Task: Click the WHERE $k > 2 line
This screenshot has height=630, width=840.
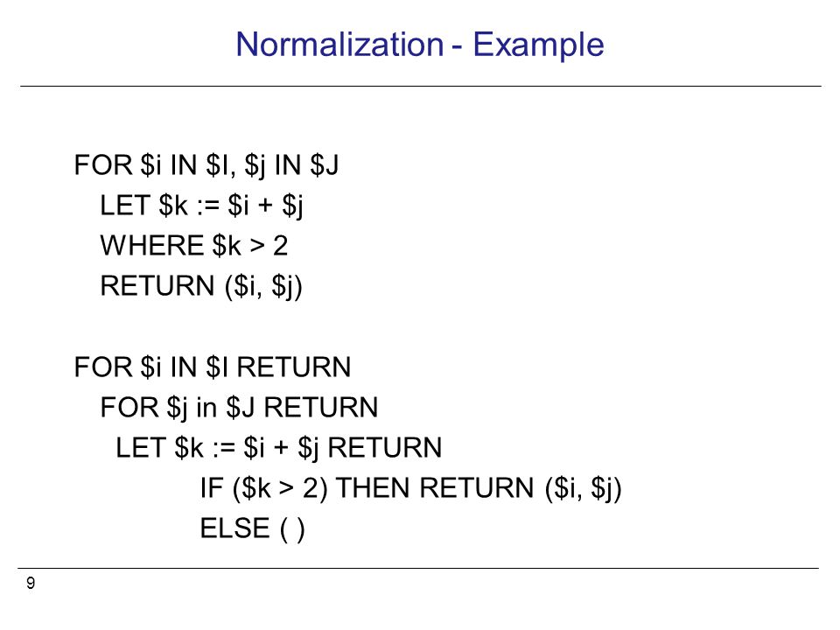Action: (194, 246)
